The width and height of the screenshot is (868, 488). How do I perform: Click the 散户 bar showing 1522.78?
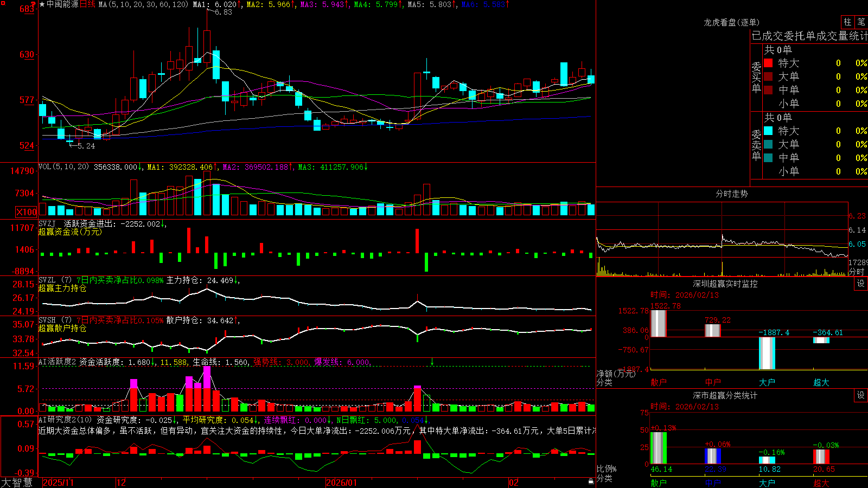pos(659,323)
